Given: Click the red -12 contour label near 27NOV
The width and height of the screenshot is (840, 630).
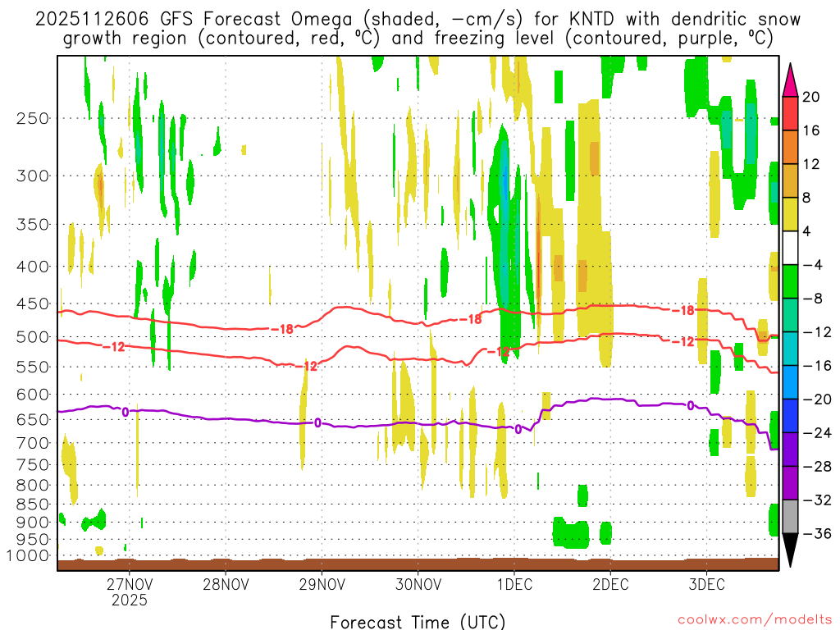Looking at the screenshot, I should [x=113, y=347].
